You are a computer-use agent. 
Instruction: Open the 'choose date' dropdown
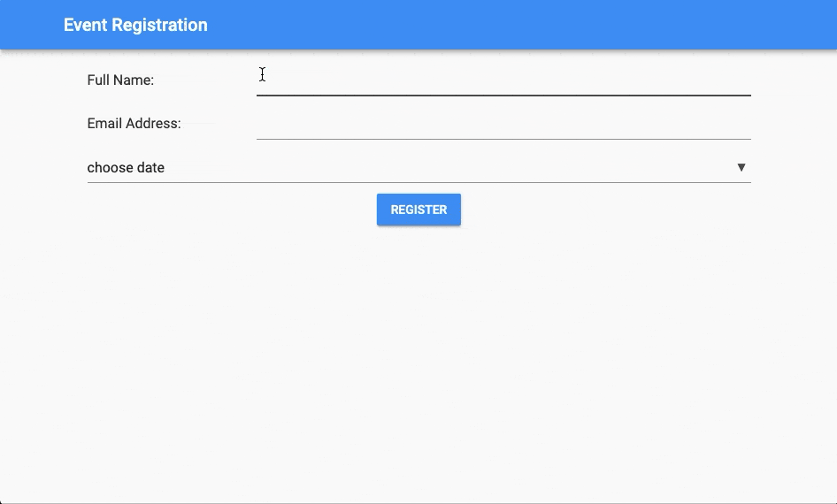pyautogui.click(x=418, y=167)
